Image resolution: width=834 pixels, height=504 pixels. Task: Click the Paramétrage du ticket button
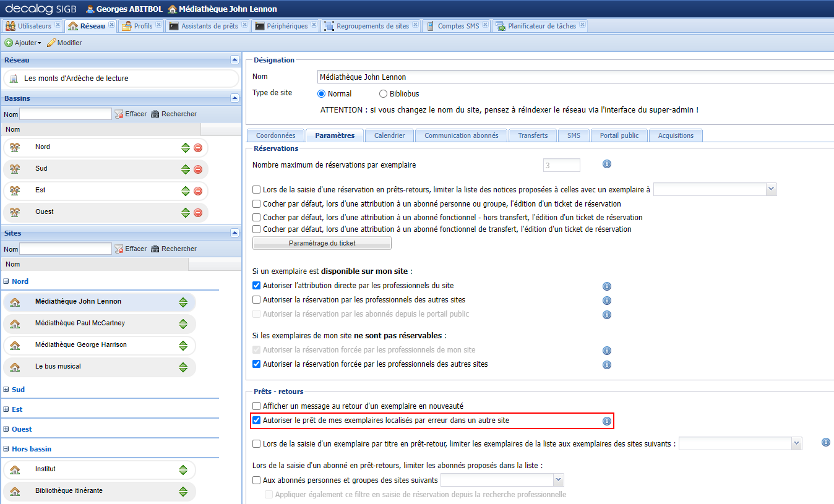(x=321, y=242)
